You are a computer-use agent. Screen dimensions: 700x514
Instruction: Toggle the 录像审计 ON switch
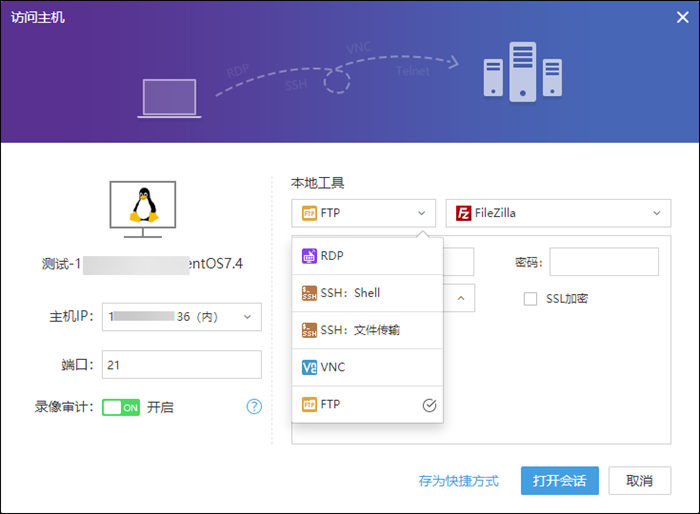pos(121,408)
